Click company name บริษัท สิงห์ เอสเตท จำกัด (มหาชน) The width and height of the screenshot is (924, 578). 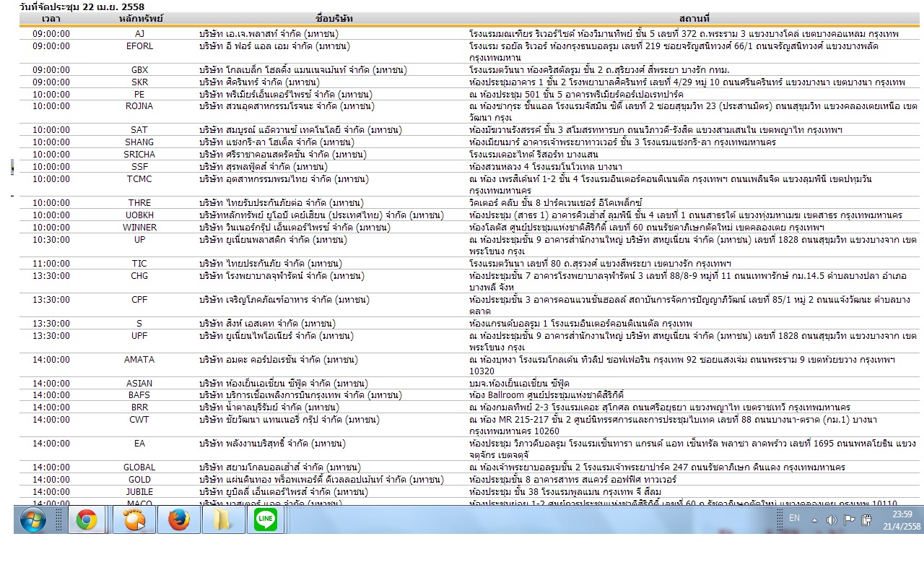coord(266,324)
